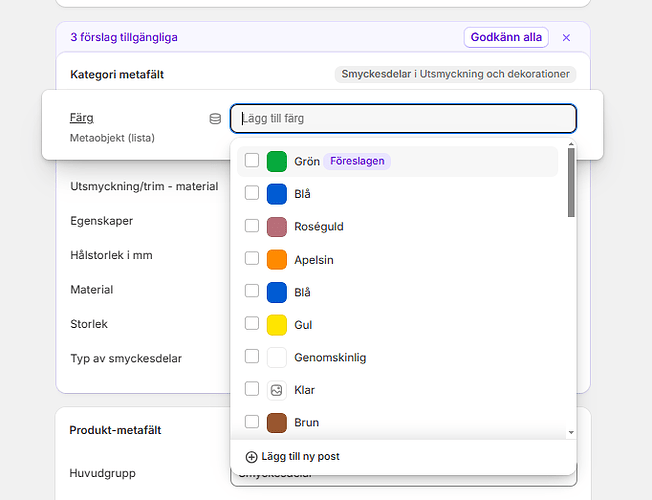
Task: Click the green color swatch
Action: click(x=277, y=161)
